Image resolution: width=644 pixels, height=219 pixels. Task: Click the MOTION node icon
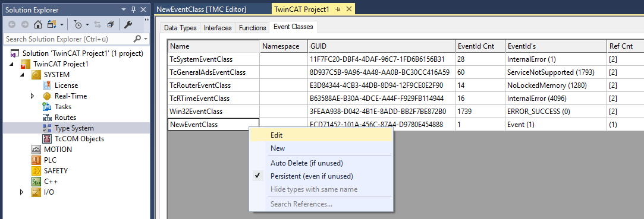click(36, 150)
